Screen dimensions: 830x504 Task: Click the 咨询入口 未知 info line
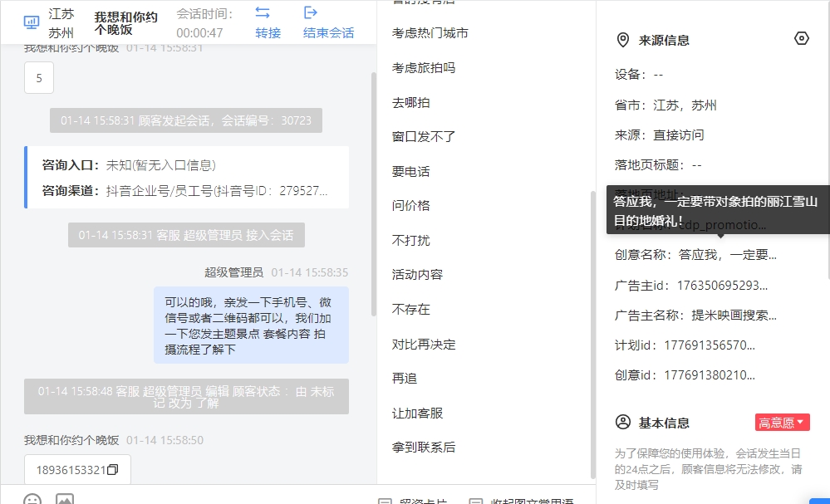click(x=129, y=165)
